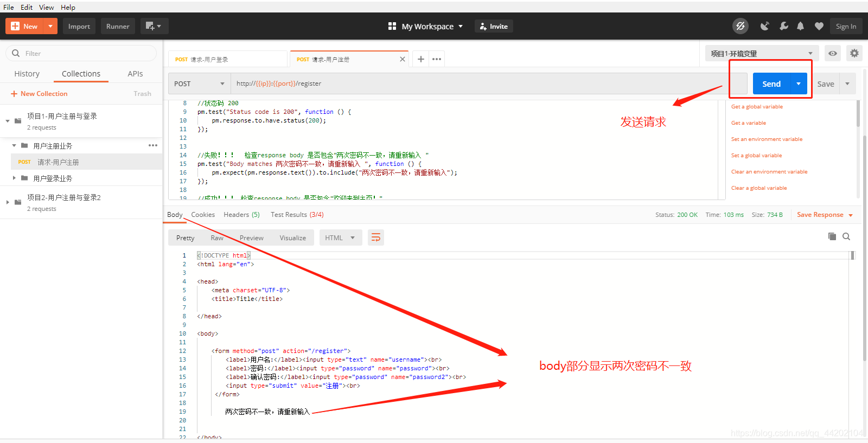Open the Test Results (3/4) tab
The height and width of the screenshot is (443, 868).
coord(297,215)
